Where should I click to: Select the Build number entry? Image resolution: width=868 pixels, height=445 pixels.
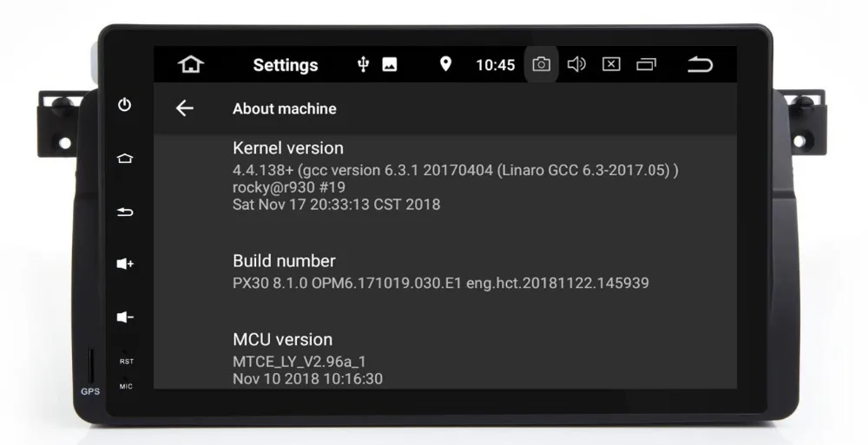pyautogui.click(x=445, y=272)
